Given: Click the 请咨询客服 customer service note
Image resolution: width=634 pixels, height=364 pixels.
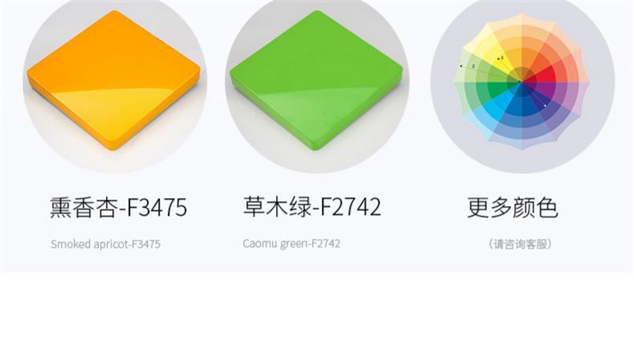Looking at the screenshot, I should [520, 244].
